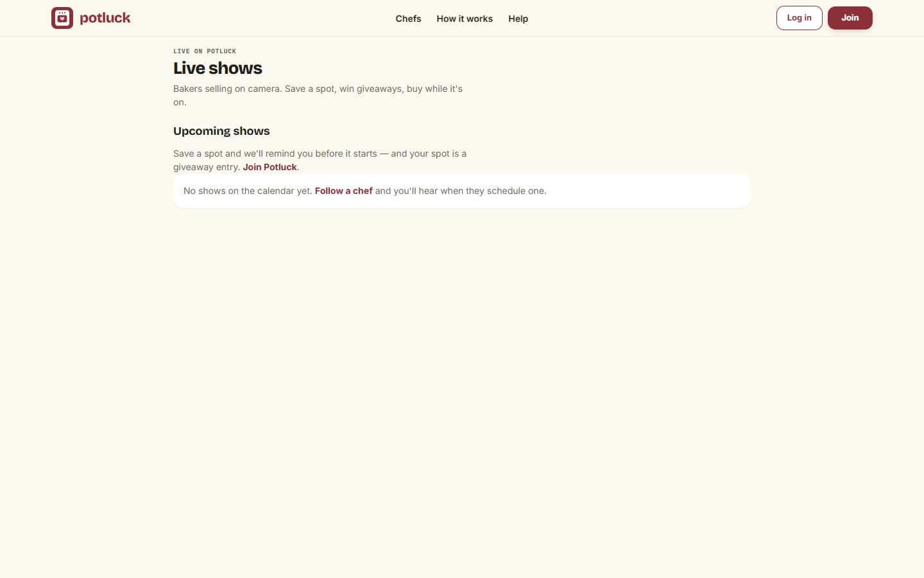Screen dimensions: 924x578
Task: Go to the Help page
Action: tap(518, 19)
